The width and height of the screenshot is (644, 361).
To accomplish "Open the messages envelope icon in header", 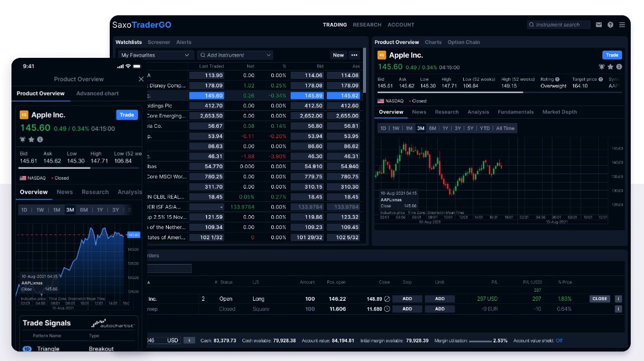I will click(x=599, y=25).
